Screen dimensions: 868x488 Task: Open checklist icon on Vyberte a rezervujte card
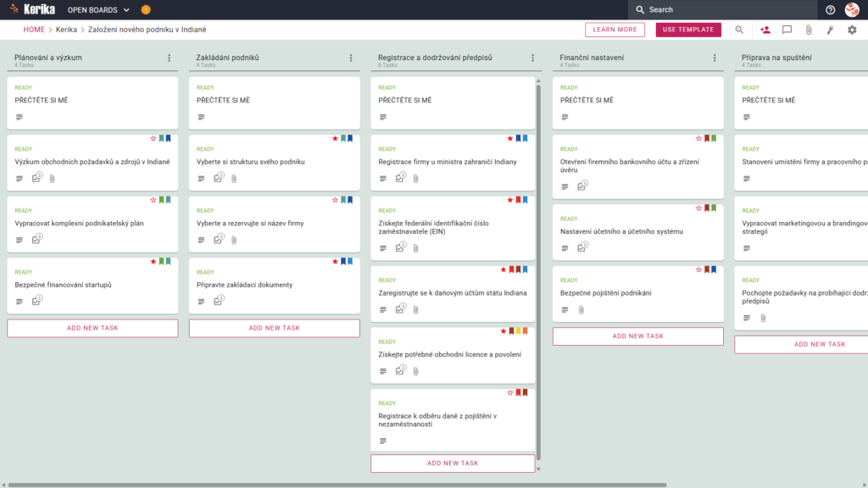point(218,240)
